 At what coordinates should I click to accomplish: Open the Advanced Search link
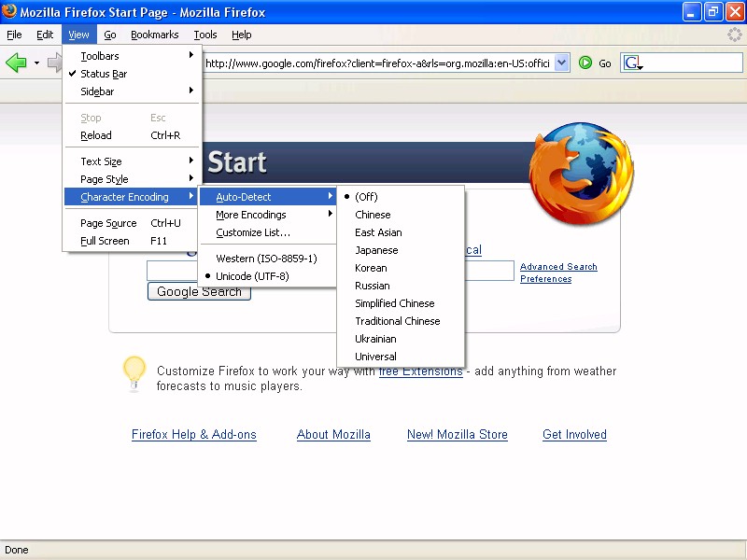tap(558, 267)
